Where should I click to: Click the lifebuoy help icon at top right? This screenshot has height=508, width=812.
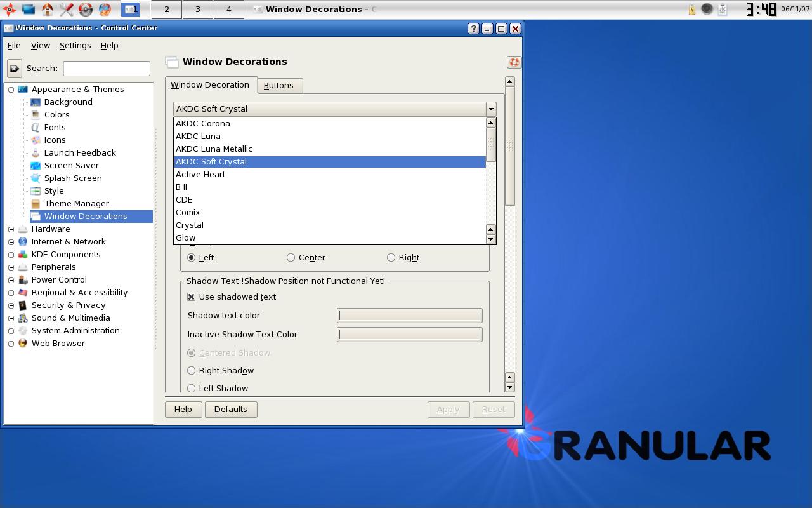pyautogui.click(x=514, y=62)
